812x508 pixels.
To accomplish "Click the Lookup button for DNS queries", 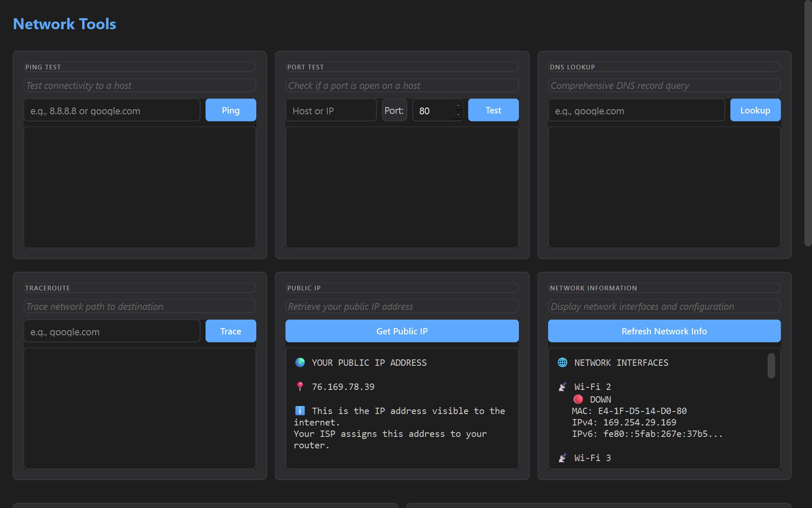I will tap(755, 110).
